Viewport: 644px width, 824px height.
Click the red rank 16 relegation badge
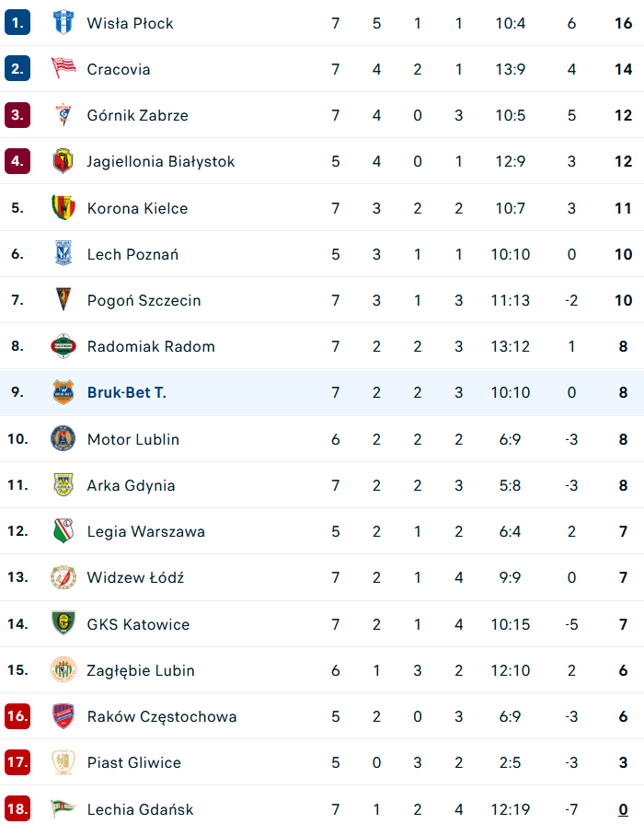pos(17,715)
